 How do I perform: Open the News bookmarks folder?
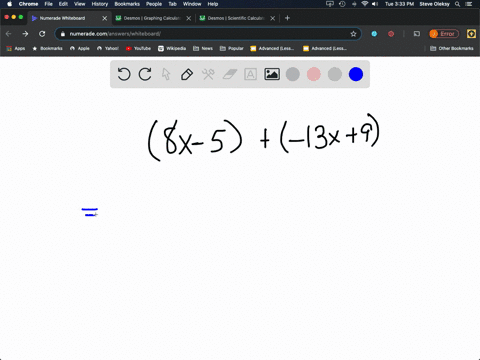coord(203,48)
